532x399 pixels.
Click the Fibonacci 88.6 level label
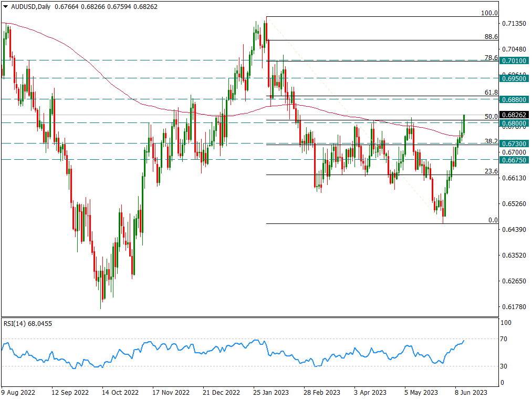pyautogui.click(x=491, y=37)
